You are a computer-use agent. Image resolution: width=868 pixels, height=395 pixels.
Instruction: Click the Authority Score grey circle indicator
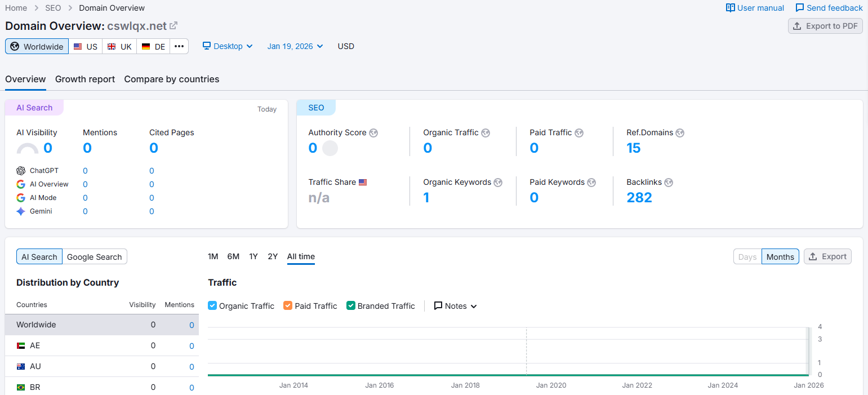point(330,148)
